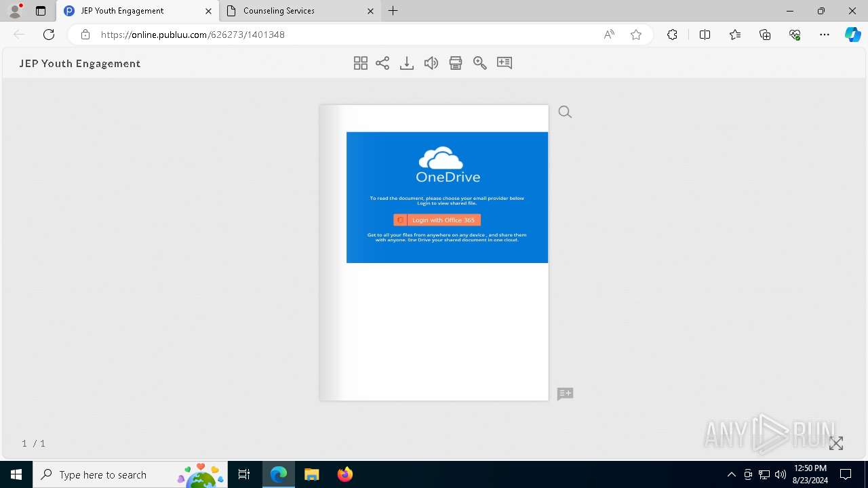Close the Counseling Services tab
Screen dimensions: 868x488
click(370, 11)
